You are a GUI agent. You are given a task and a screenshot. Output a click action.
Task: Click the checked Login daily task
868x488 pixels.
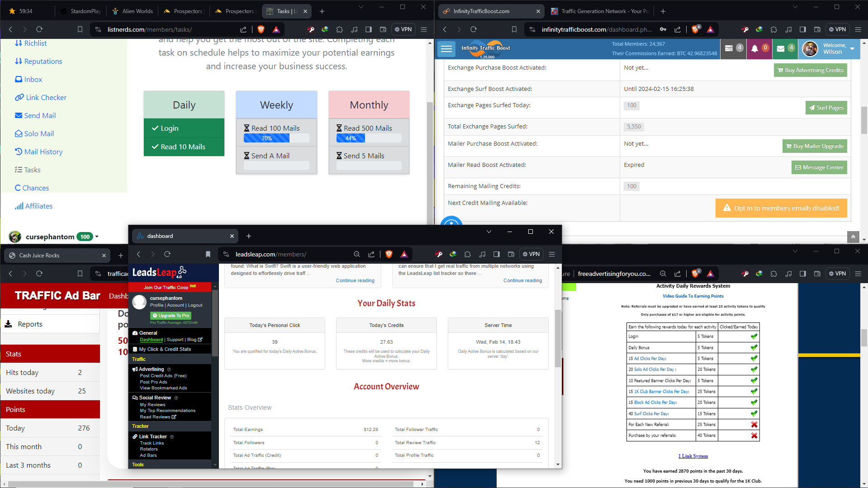(x=184, y=128)
